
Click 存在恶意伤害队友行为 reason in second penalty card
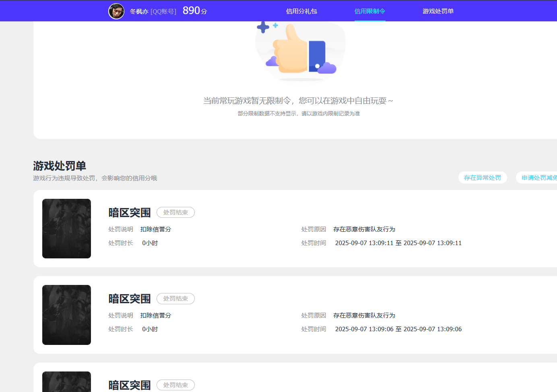point(364,315)
